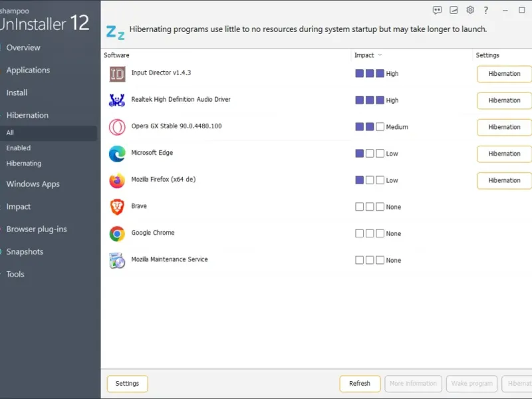The image size is (532, 399).
Task: Select the Realtek audio driver icon
Action: (117, 100)
